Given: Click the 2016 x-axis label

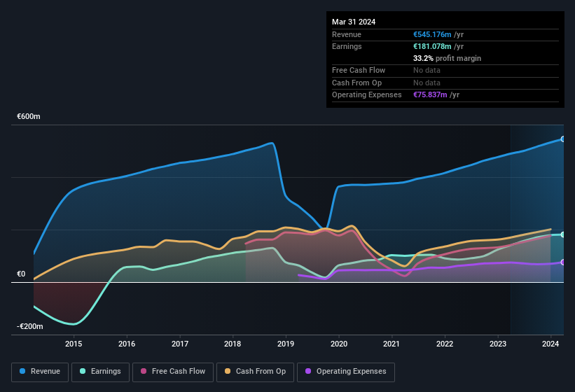Looking at the screenshot, I should [x=127, y=344].
